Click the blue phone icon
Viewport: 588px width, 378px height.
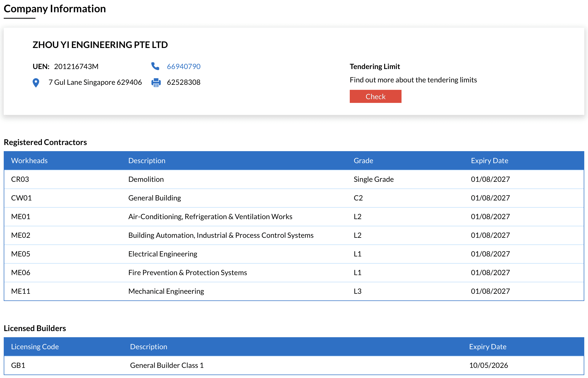155,66
